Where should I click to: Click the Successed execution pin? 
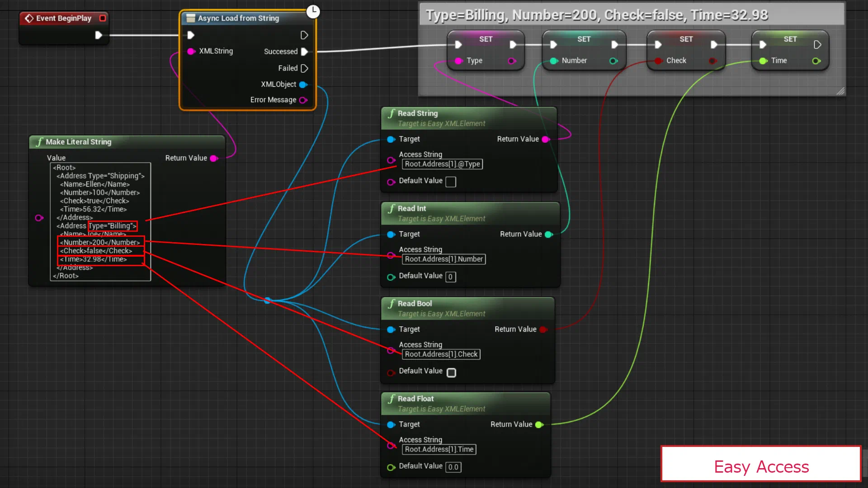(x=304, y=52)
